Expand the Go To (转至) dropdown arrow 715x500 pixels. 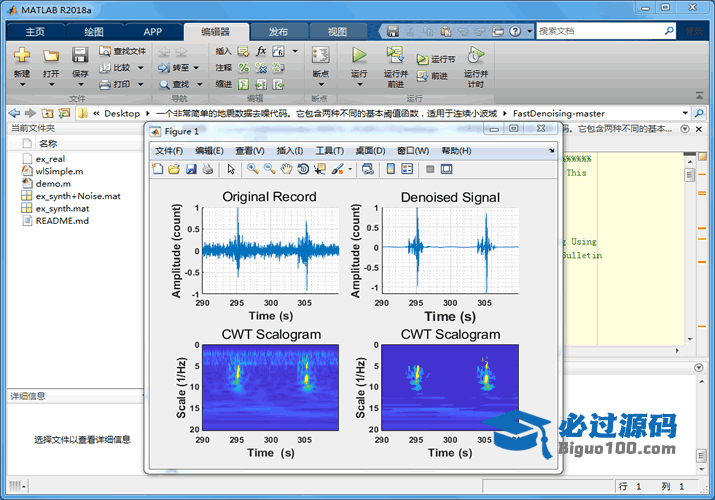196,68
